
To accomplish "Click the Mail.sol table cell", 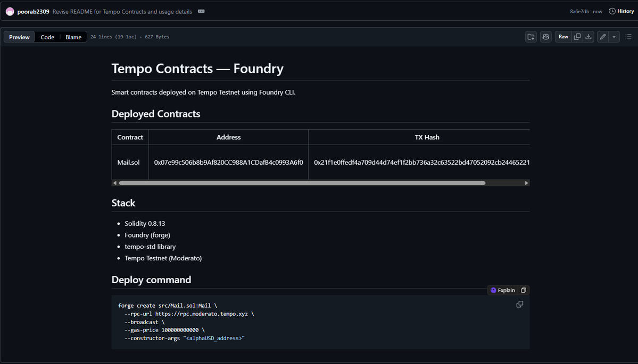I will 130,162.
